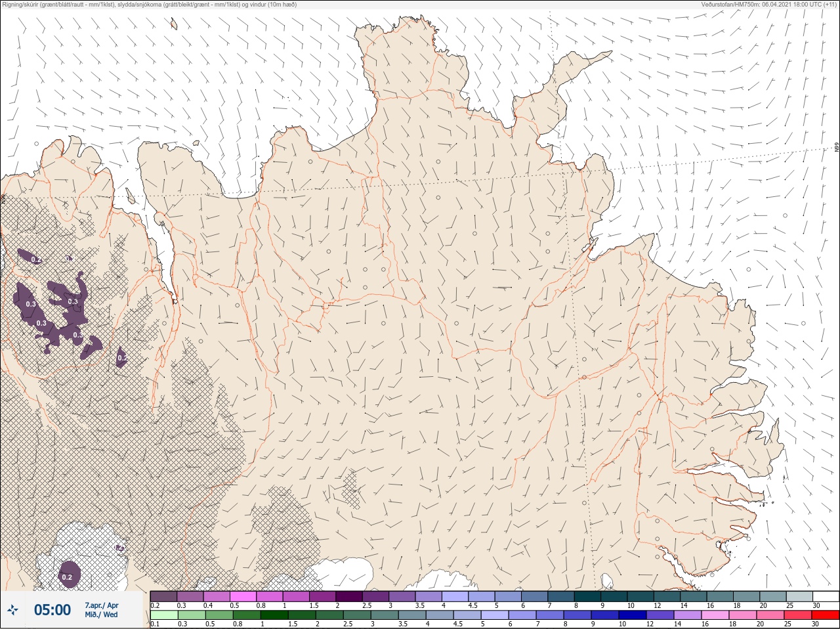Pick the palest green first swatch in lower legend
Viewport: 840px width, 629px height.
tap(163, 615)
